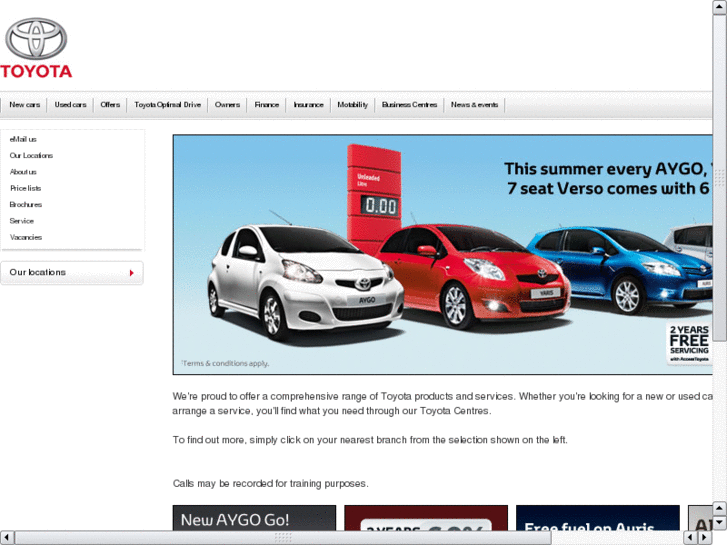Click the horizontal scrollbar left arrow
This screenshot has height=545, width=727.
point(7,538)
